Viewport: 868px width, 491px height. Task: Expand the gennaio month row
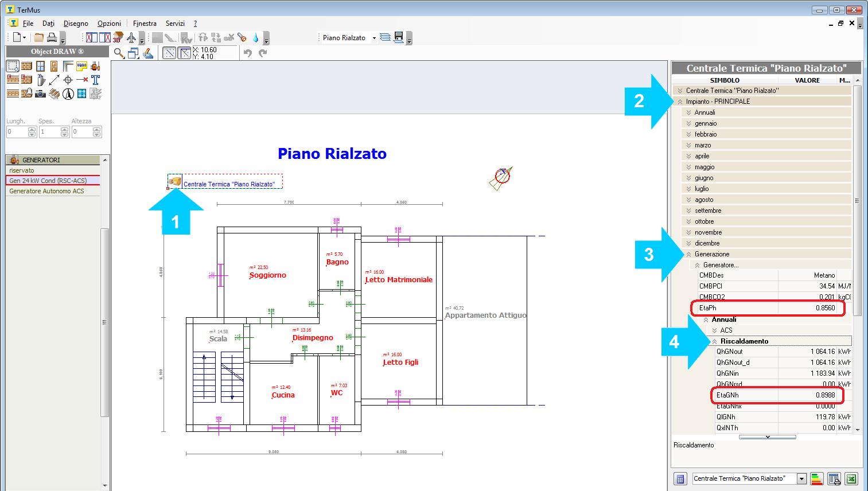pos(688,123)
